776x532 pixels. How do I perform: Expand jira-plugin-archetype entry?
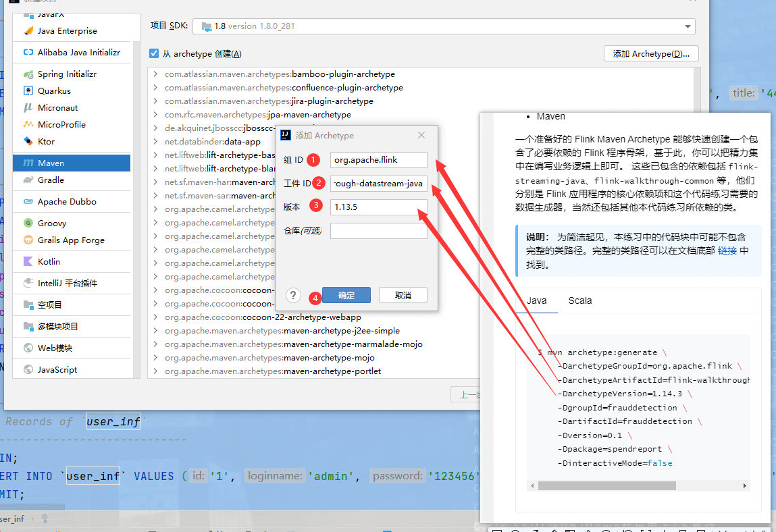[155, 101]
